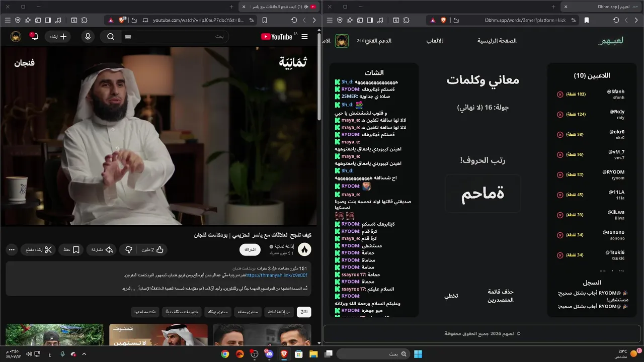Open Brave main menu in YouTube window
Image resolution: width=644 pixels, height=362 pixels.
[x=8, y=20]
